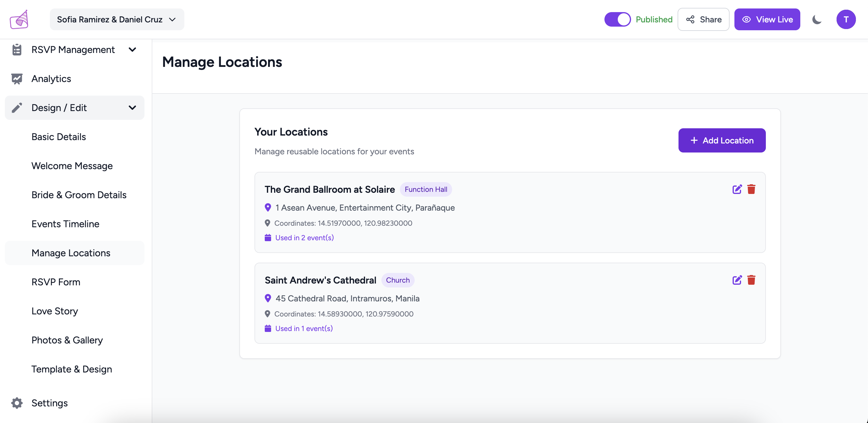Go to Photos & Gallery
This screenshot has width=868, height=423.
pyautogui.click(x=74, y=340)
